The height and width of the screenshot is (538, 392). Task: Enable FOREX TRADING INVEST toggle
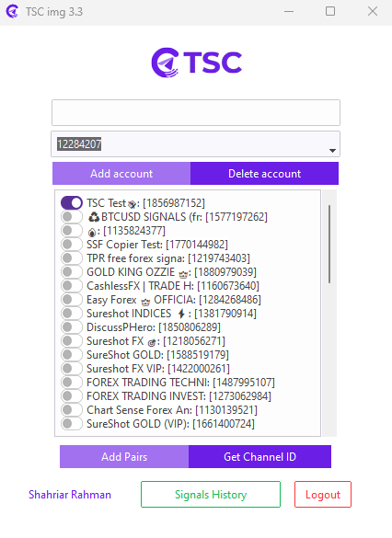point(72,395)
